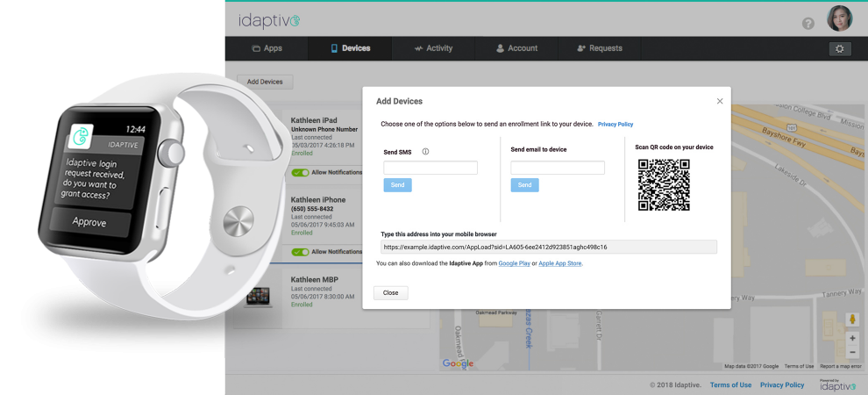The height and width of the screenshot is (395, 868).
Task: Tap Approve on the watch
Action: coord(89,222)
